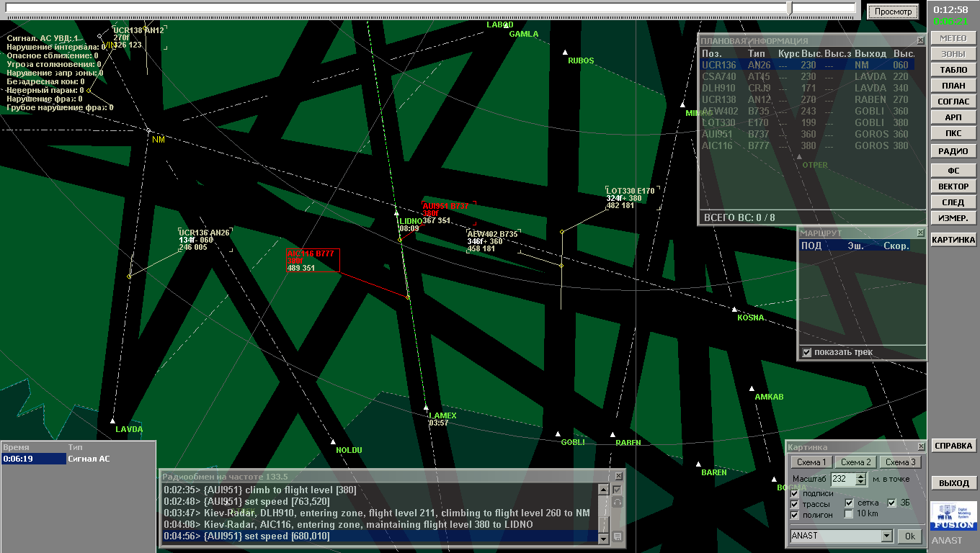
Task: Select the RUBOS waypoint triangle
Action: tap(565, 52)
